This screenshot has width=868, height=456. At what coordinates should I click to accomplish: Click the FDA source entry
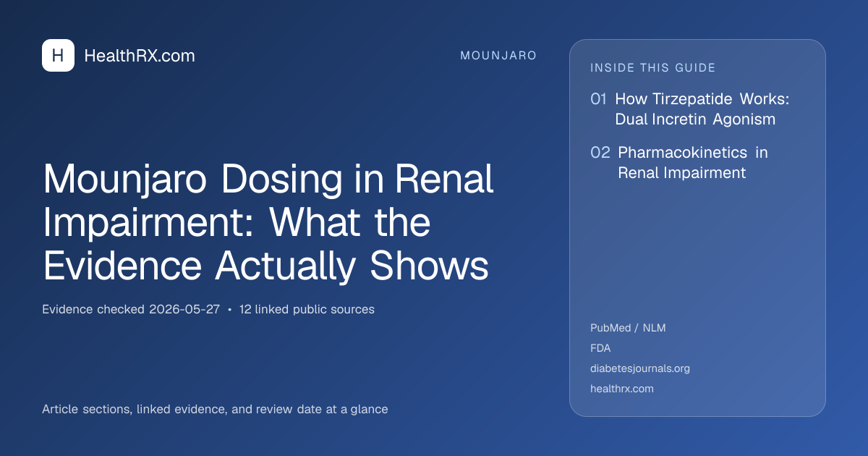[x=600, y=348]
